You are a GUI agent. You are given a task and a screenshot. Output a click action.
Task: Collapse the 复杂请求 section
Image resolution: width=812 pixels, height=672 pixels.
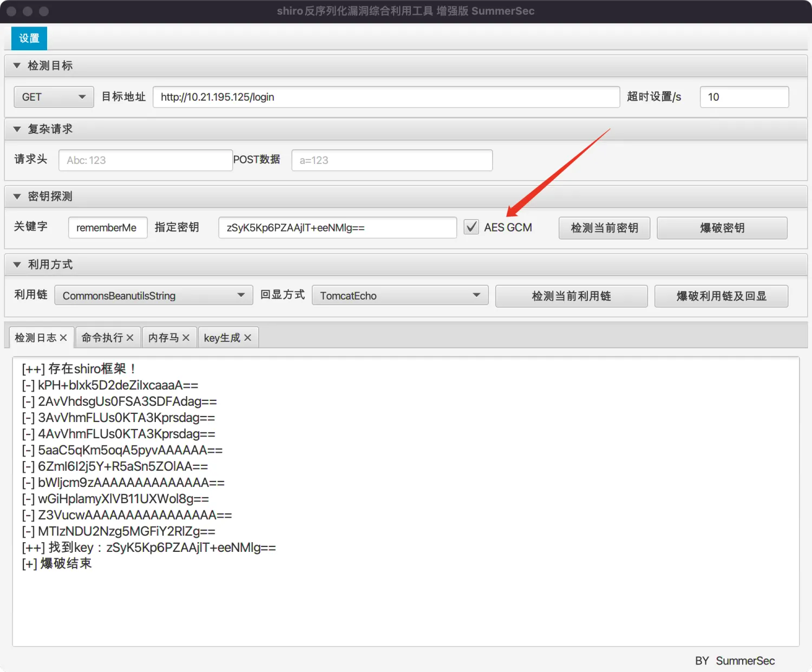[x=17, y=129]
